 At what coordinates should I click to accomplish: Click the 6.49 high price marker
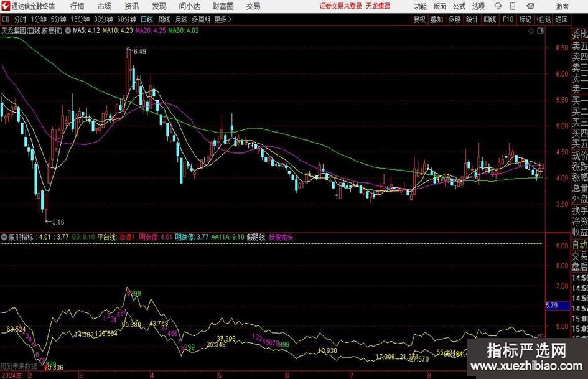[140, 51]
